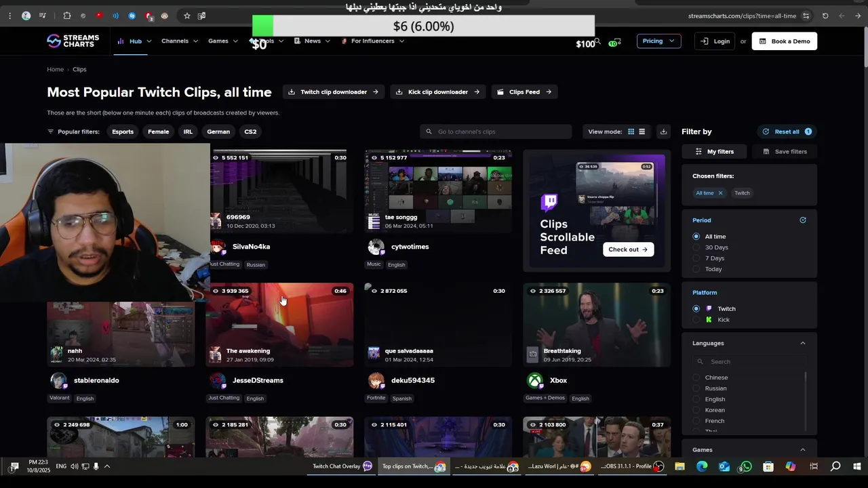Apply CS2 popular filter
868x488 pixels.
tap(250, 131)
